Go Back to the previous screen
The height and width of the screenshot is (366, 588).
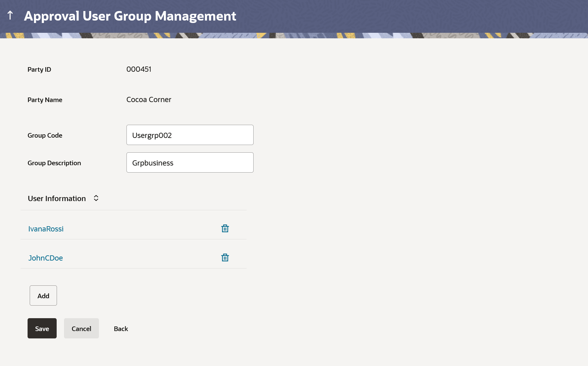pos(121,329)
